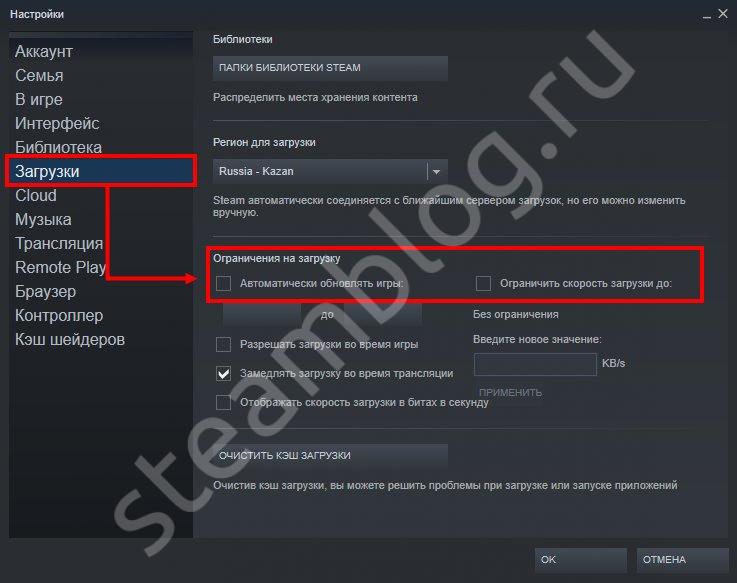This screenshot has height=583, width=737.
Task: Uncheck Замедлять загрузку во время трансляции
Action: (x=223, y=373)
